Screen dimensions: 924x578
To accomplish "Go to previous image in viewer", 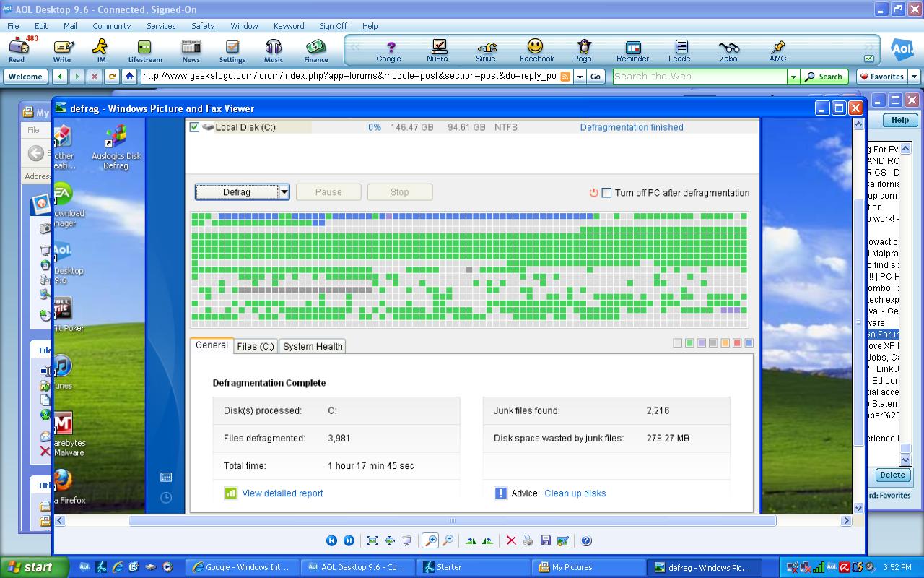I will (x=332, y=540).
